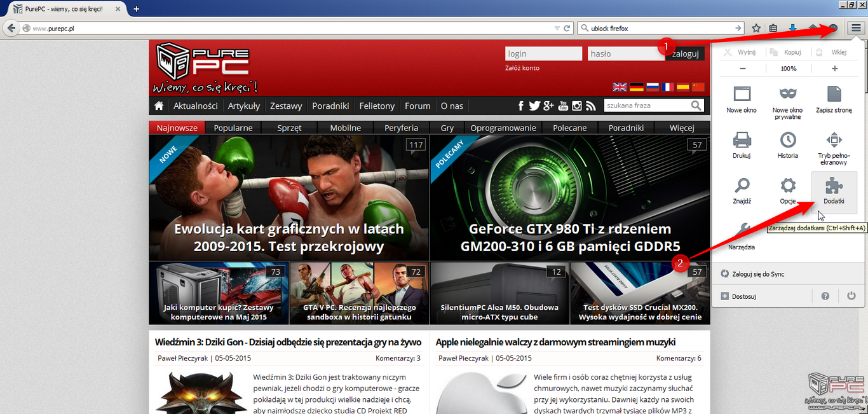Viewport: 868px width, 414px height.
Task: Submit browser search with go arrow
Action: [738, 29]
